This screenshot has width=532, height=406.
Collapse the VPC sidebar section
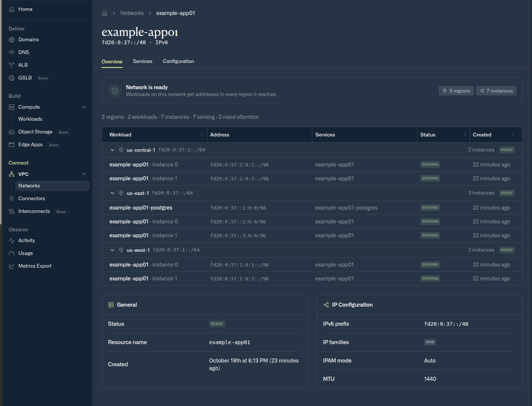tap(84, 174)
